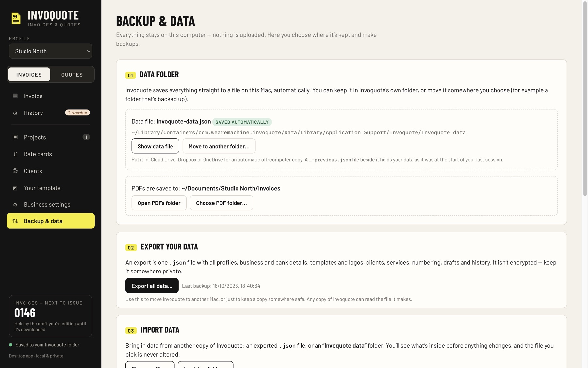The image size is (588, 368).
Task: Click the Projects count badge
Action: [x=86, y=137]
